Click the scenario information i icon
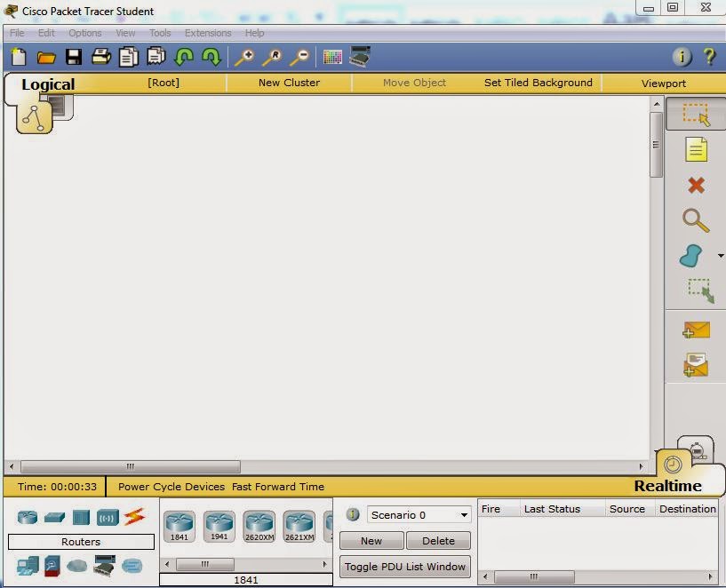 [x=353, y=514]
